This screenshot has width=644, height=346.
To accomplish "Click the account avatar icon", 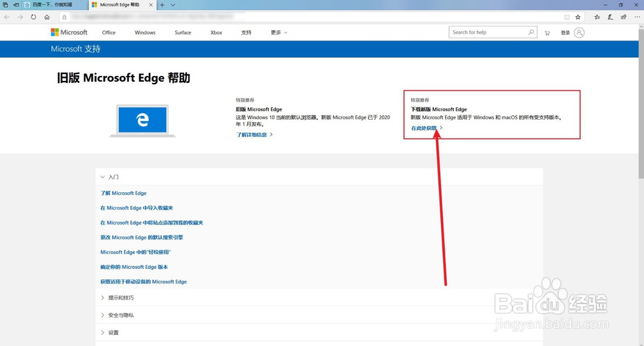I will coord(579,32).
